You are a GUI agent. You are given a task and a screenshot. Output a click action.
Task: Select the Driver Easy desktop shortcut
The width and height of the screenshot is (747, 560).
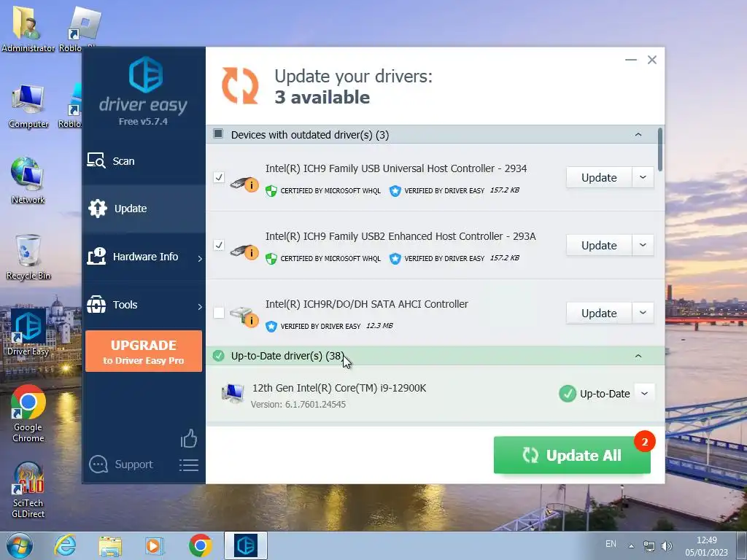click(x=28, y=332)
